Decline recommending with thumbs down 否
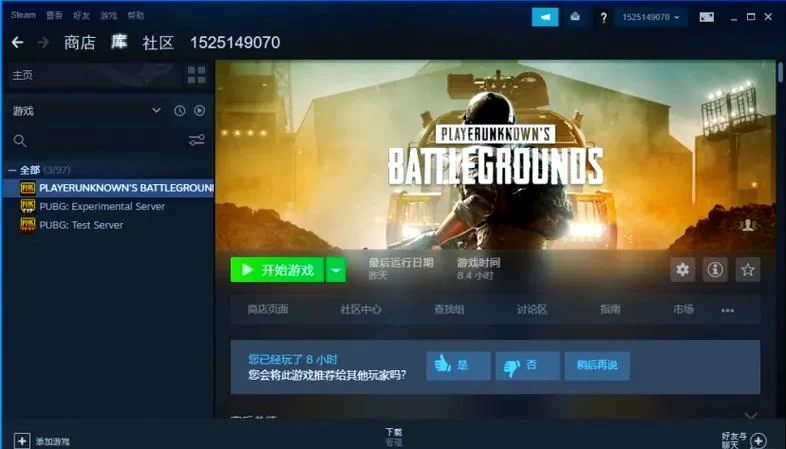 point(528,365)
